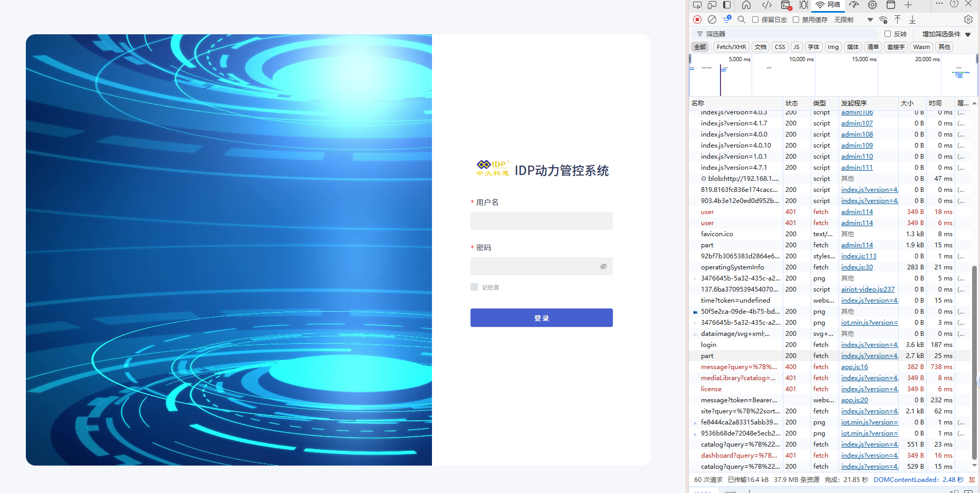Click the 密码 password input field

(x=541, y=266)
